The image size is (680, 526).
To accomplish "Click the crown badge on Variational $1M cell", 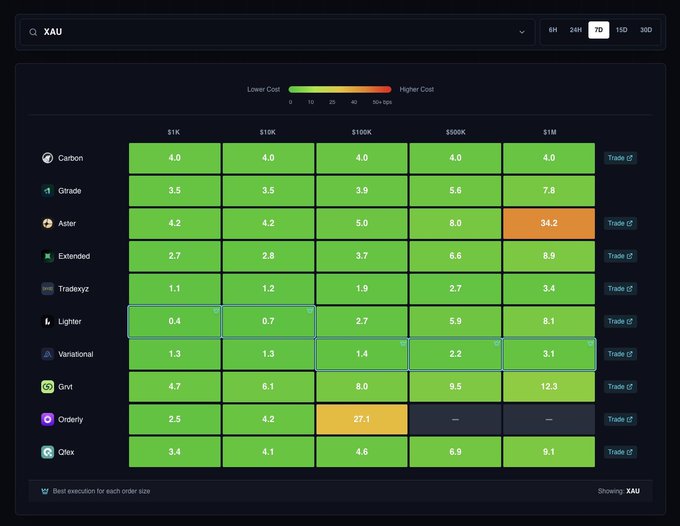I will [x=590, y=343].
